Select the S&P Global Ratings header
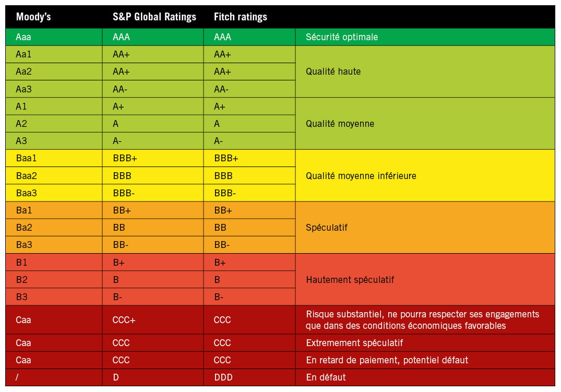Screen dimensions: 561x392 [154, 17]
